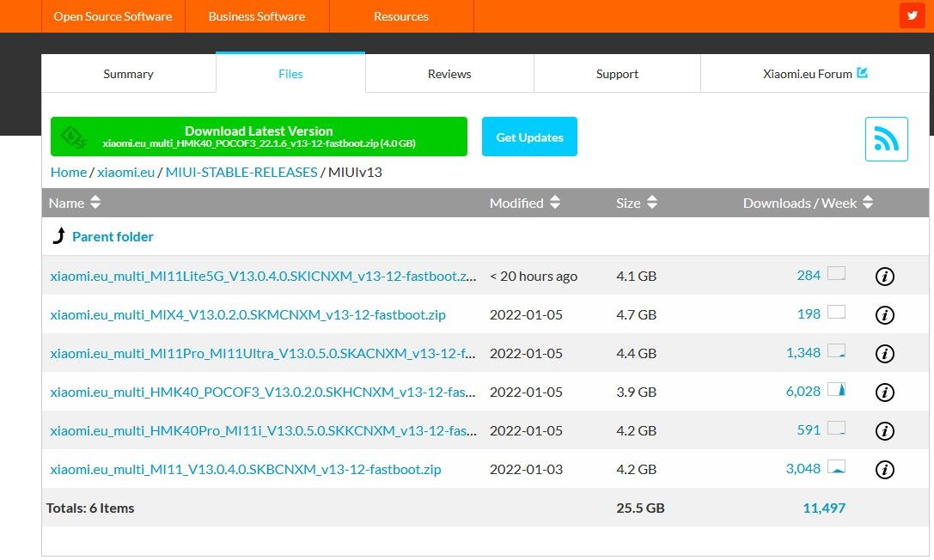Viewport: 934px width, 560px height.
Task: Download the MI11Lite5G V13.0.4.0 fastboot file
Action: (x=263, y=276)
